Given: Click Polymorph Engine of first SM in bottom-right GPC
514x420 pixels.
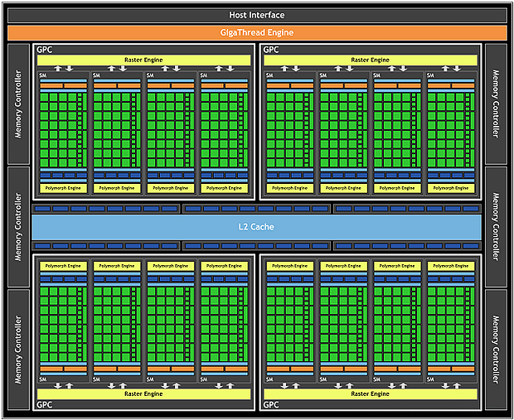Looking at the screenshot, I should (x=290, y=266).
